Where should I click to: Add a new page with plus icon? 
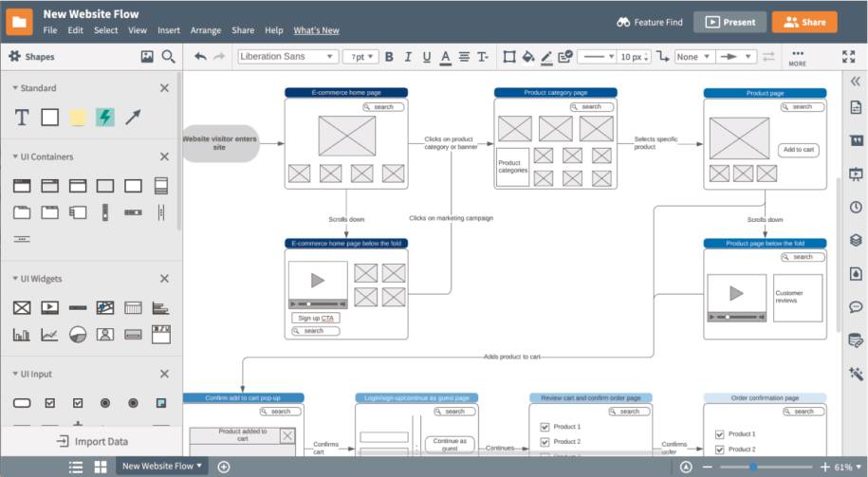224,467
